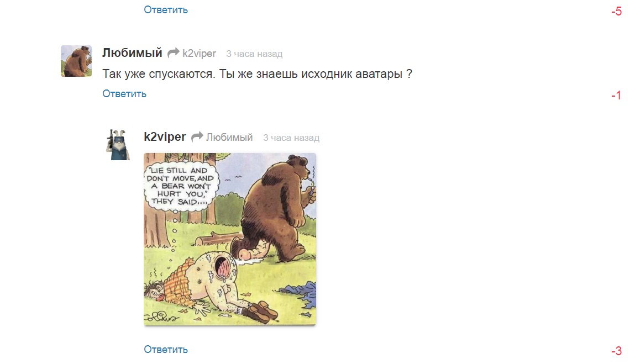
Task: Open Любимый's bear avatar
Action: click(76, 61)
